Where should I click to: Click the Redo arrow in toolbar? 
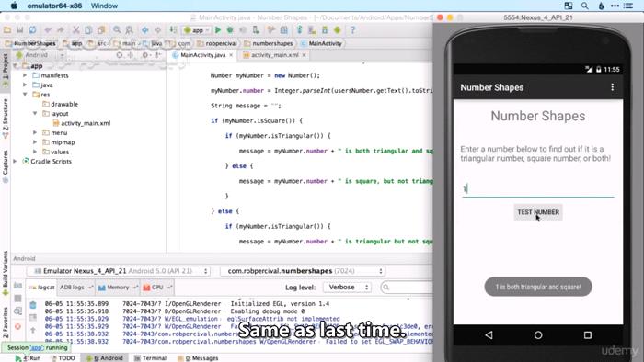pos(61,30)
